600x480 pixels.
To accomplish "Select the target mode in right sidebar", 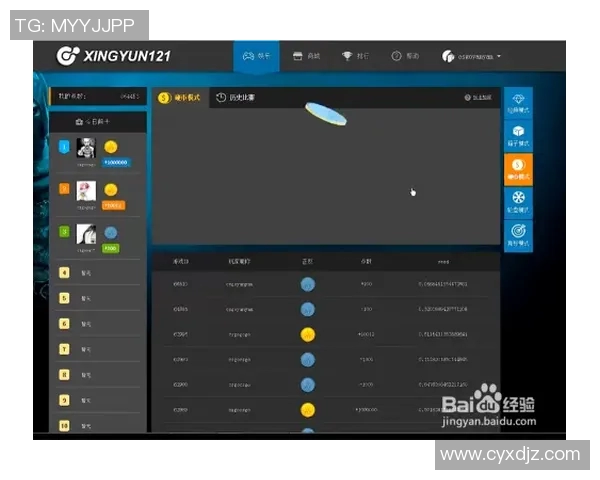I will 518,236.
